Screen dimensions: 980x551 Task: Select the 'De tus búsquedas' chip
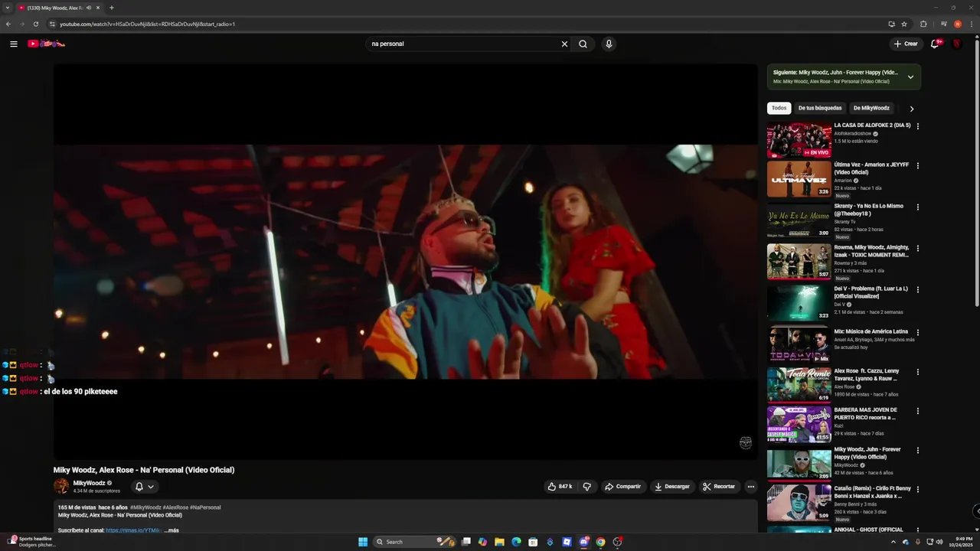[x=819, y=108]
